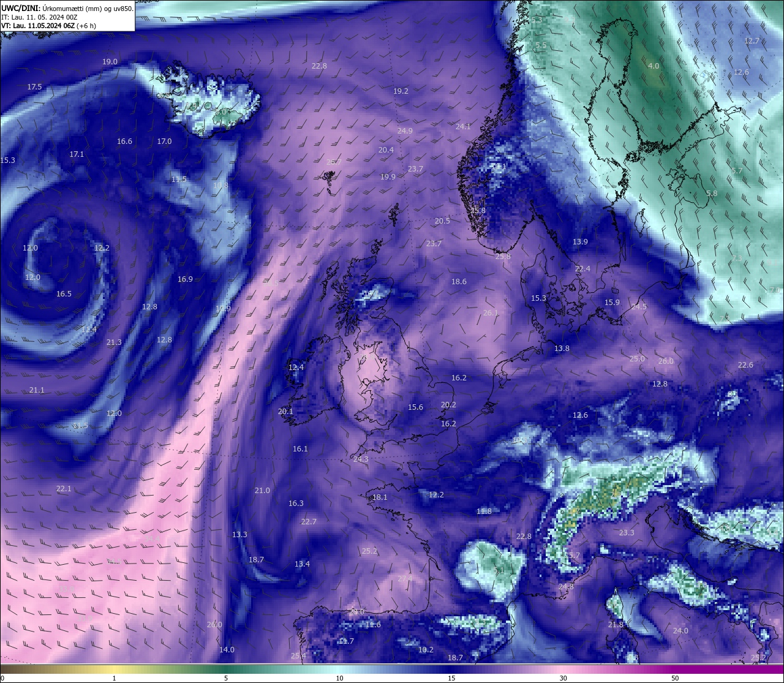Pick the 22.7 value label
The width and height of the screenshot is (784, 683).
[309, 522]
